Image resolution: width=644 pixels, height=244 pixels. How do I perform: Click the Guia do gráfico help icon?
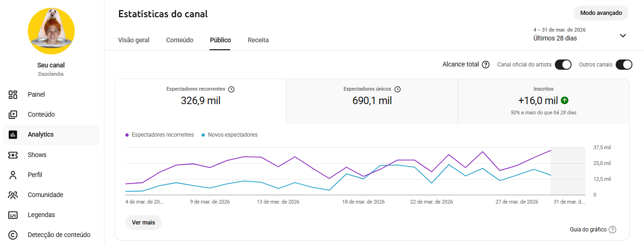click(x=612, y=230)
